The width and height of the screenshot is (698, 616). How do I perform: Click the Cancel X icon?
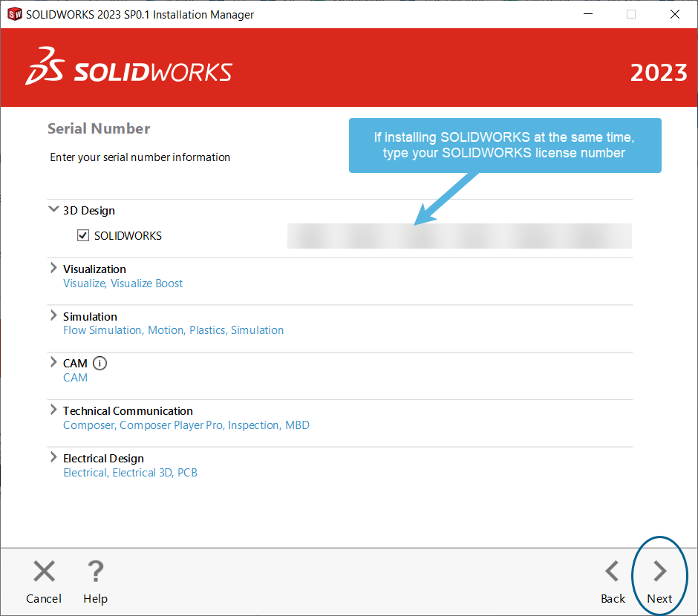44,571
